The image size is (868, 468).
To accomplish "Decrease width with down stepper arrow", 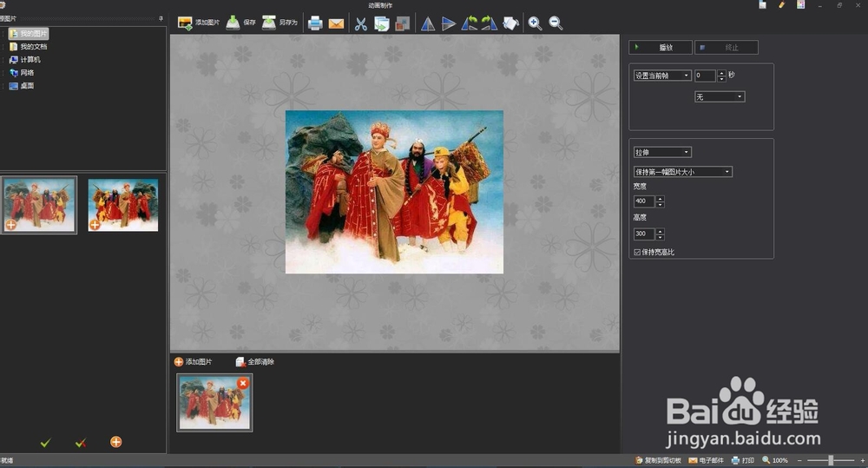I will coord(660,205).
